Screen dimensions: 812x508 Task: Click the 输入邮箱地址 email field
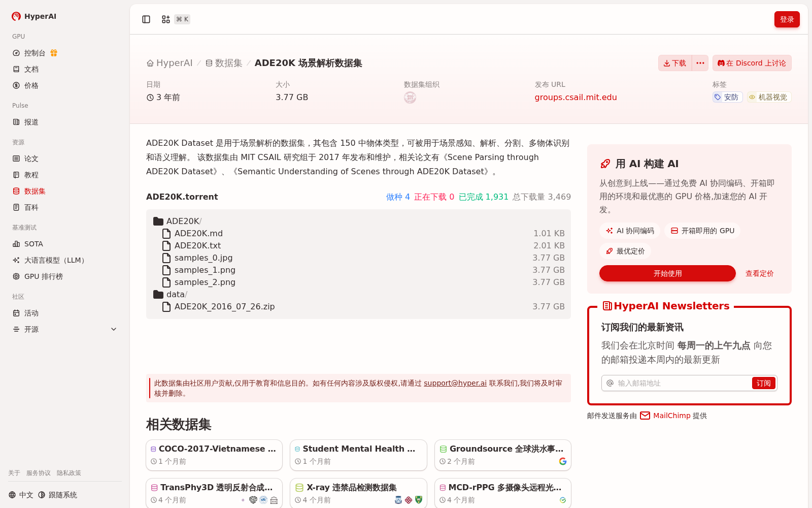[683, 383]
